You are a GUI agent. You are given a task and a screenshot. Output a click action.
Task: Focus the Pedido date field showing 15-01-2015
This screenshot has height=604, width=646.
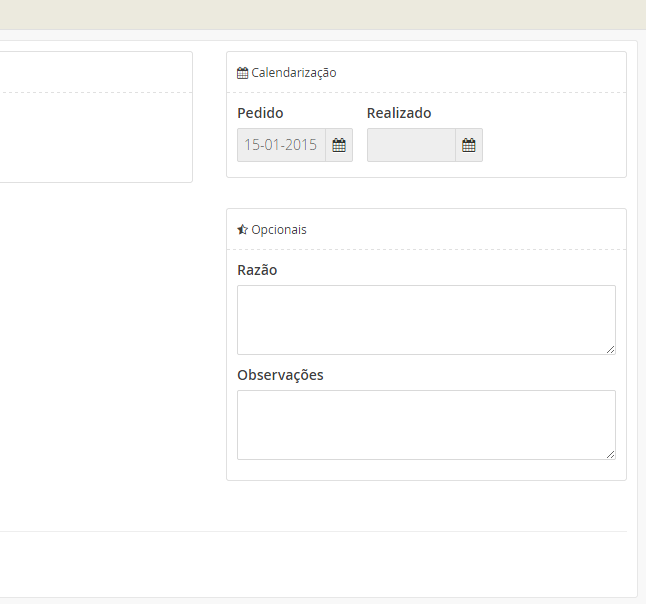click(x=281, y=145)
